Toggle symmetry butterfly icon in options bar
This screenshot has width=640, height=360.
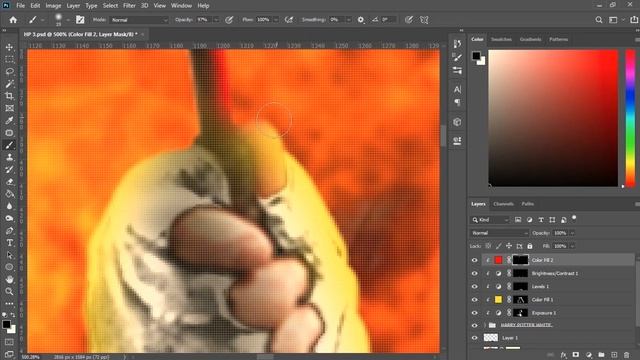click(424, 20)
